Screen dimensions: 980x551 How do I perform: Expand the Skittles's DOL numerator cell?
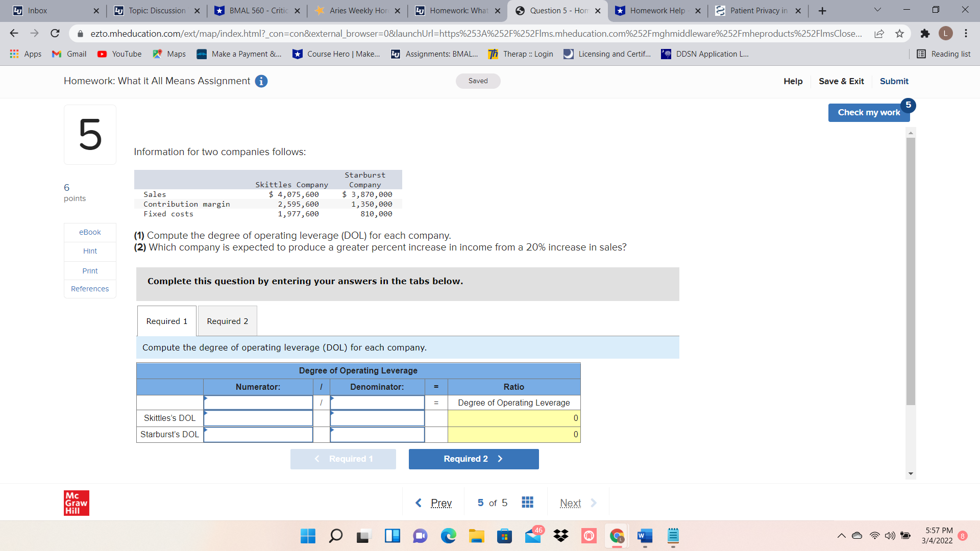click(258, 418)
